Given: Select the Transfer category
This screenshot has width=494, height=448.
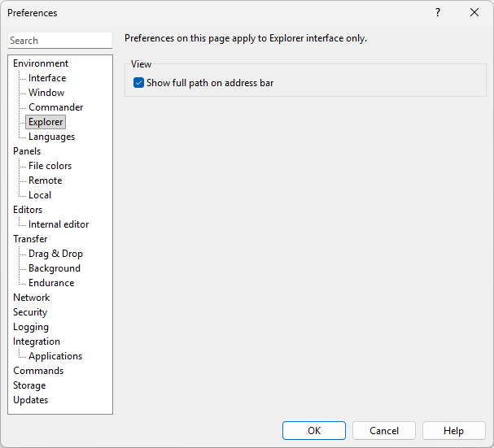Looking at the screenshot, I should [30, 239].
